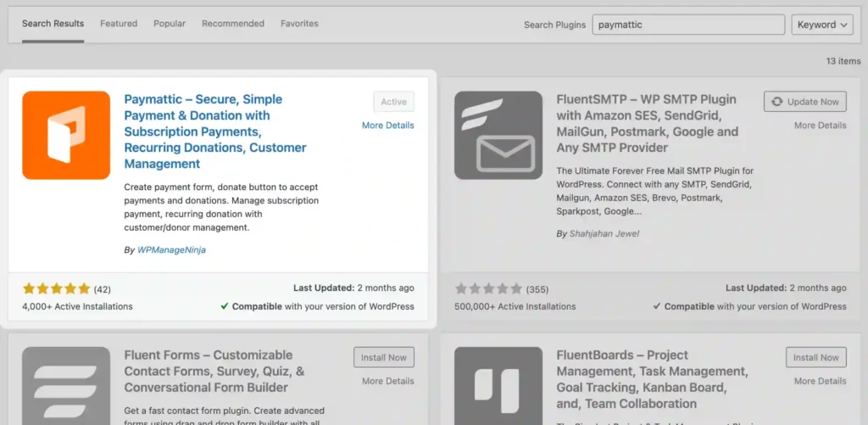Click the FluentSMTP plugin description text
868x425 pixels.
click(655, 191)
